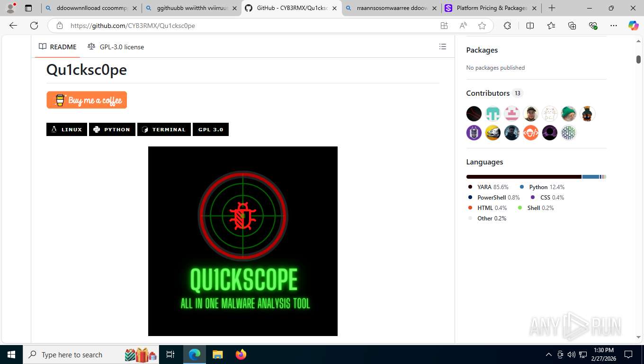Open a new browser tab
Screen dimensions: 644x364
[x=552, y=8]
